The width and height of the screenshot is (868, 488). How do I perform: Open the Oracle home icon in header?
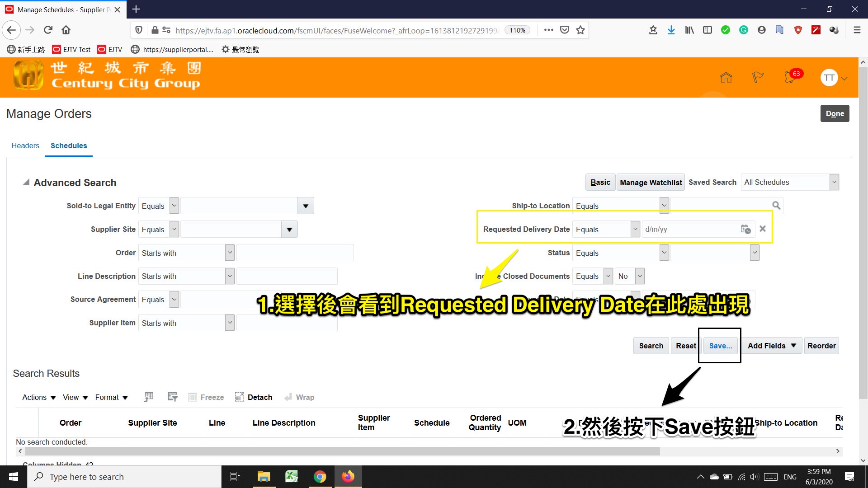(726, 78)
